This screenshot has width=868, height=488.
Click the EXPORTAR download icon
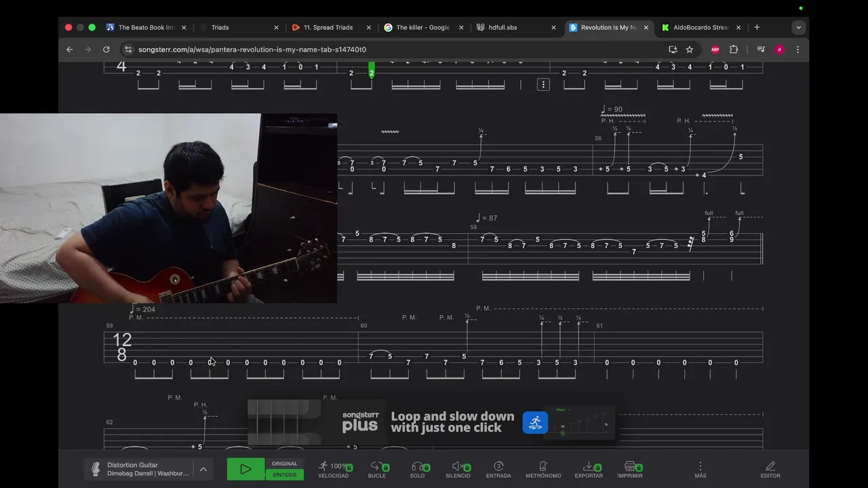click(587, 466)
